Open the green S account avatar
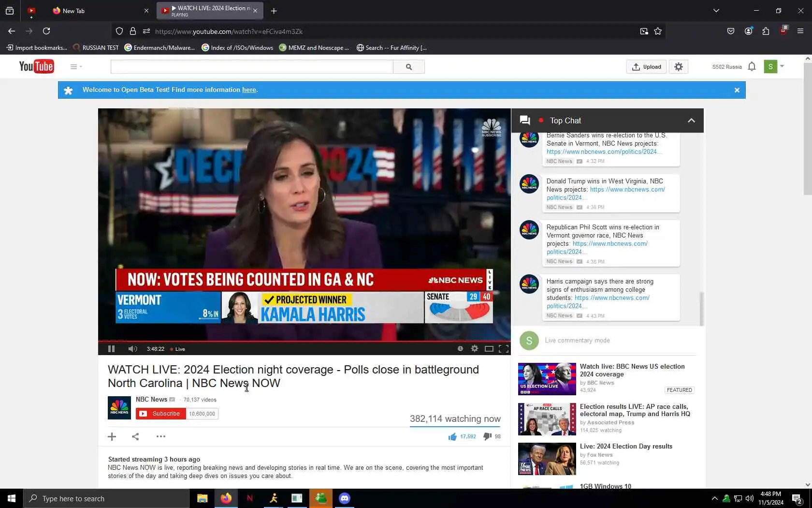This screenshot has width=812, height=508. point(770,67)
